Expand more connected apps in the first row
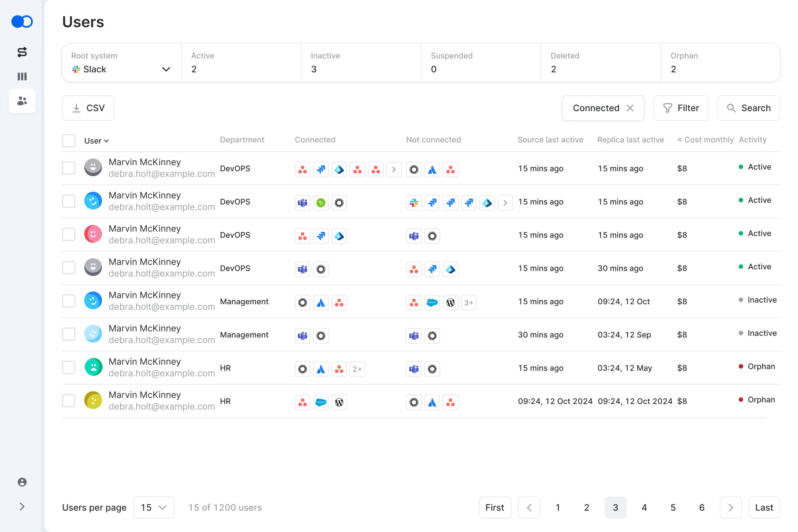 (394, 170)
